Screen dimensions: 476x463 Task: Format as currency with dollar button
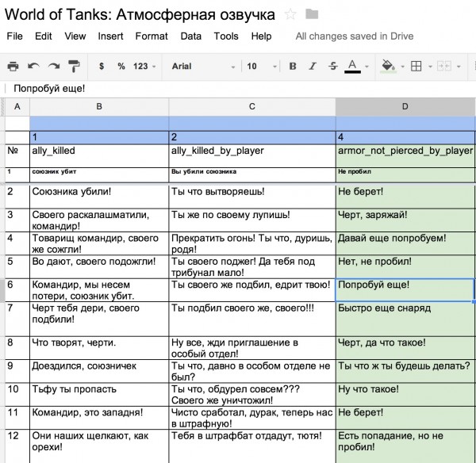point(102,66)
